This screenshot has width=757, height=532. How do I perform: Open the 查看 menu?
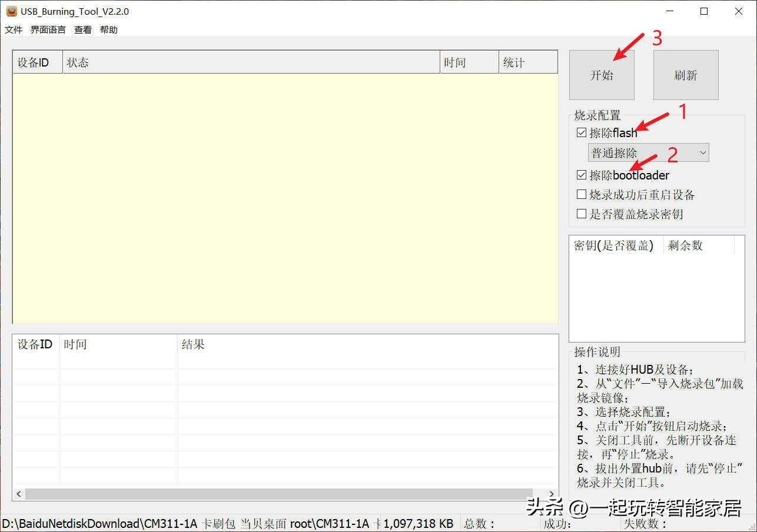coord(83,29)
